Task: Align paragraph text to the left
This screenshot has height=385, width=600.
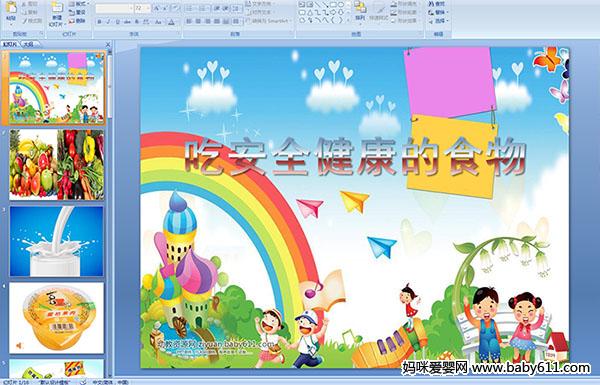Action: pos(189,21)
